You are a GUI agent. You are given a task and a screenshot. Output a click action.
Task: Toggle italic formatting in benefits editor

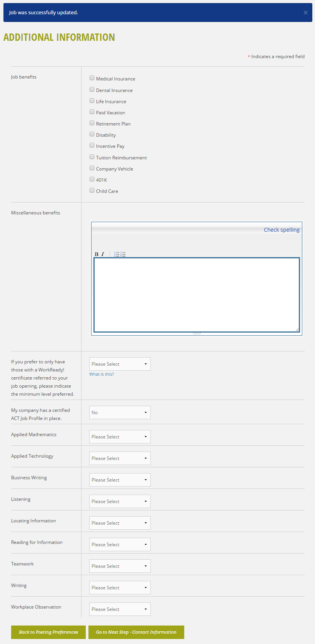click(x=103, y=254)
